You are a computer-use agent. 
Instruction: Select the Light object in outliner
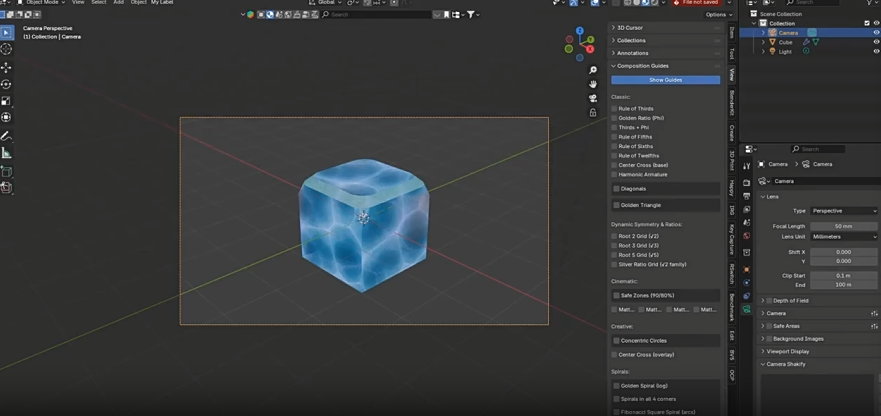pos(785,51)
